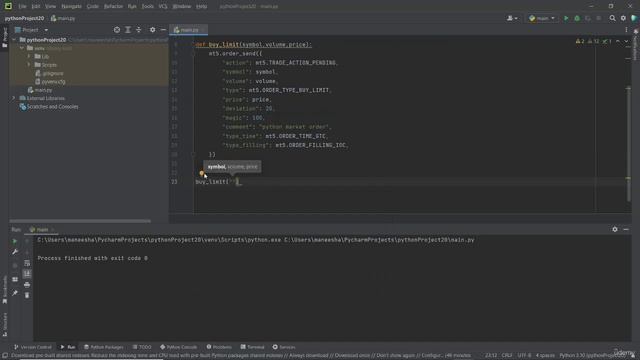640x360 pixels.
Task: Open run configuration wrench icon
Action: click(x=15, y=252)
